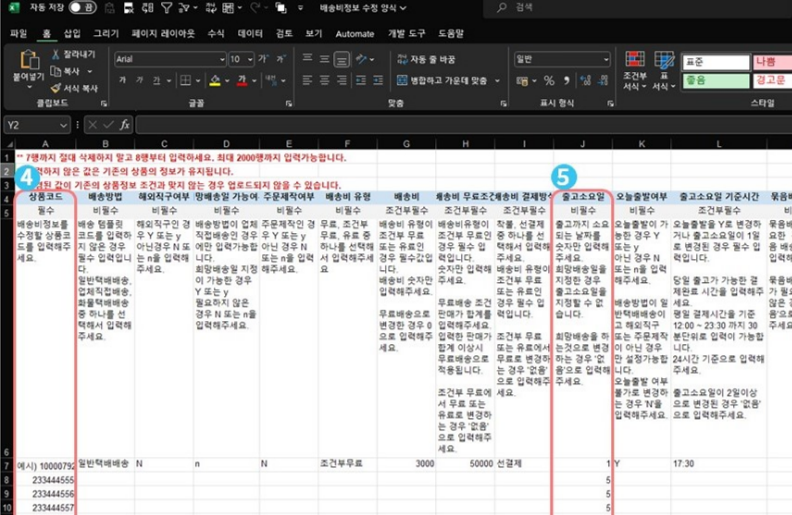Click the 붙여넣기 paste clipboard icon
Viewport: 792px width, 515px height.
[x=29, y=60]
